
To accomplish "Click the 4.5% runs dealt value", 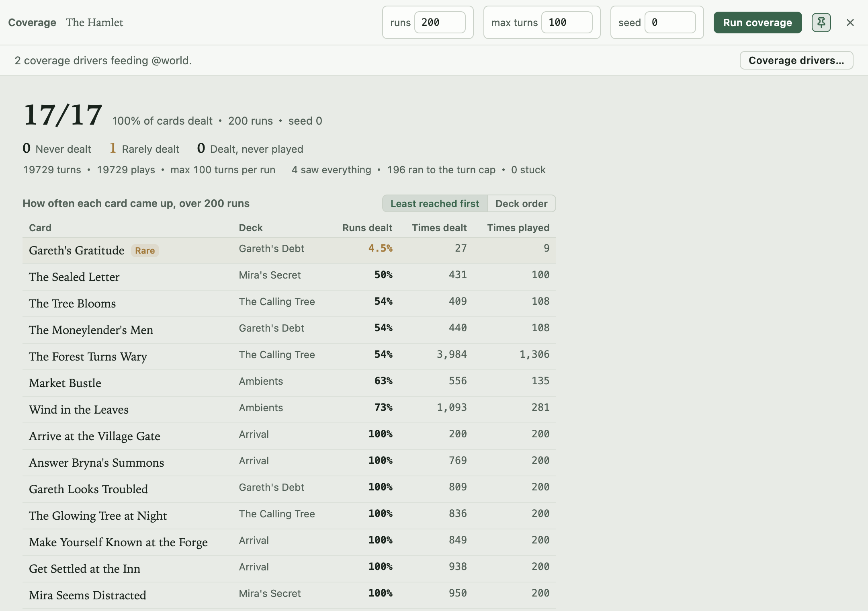I will point(380,248).
